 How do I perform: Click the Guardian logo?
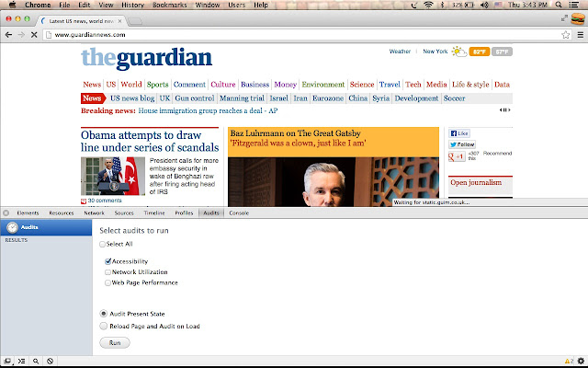pos(147,59)
